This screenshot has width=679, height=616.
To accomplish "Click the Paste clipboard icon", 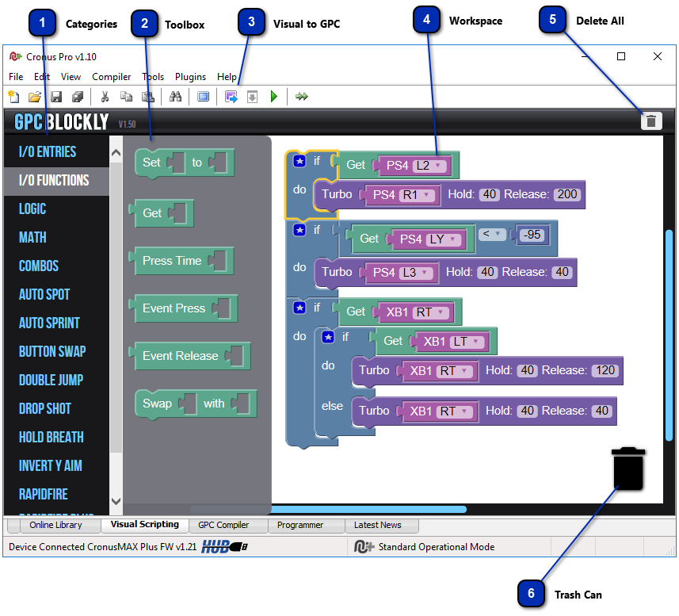I will [147, 97].
